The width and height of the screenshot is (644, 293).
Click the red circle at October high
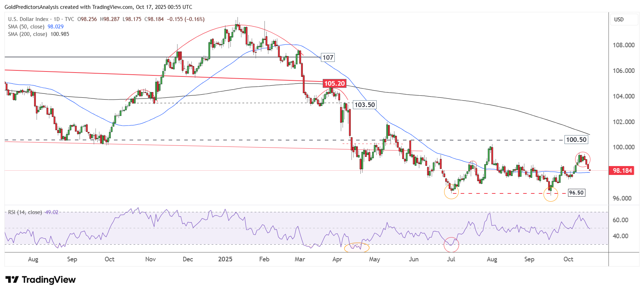coord(583,159)
